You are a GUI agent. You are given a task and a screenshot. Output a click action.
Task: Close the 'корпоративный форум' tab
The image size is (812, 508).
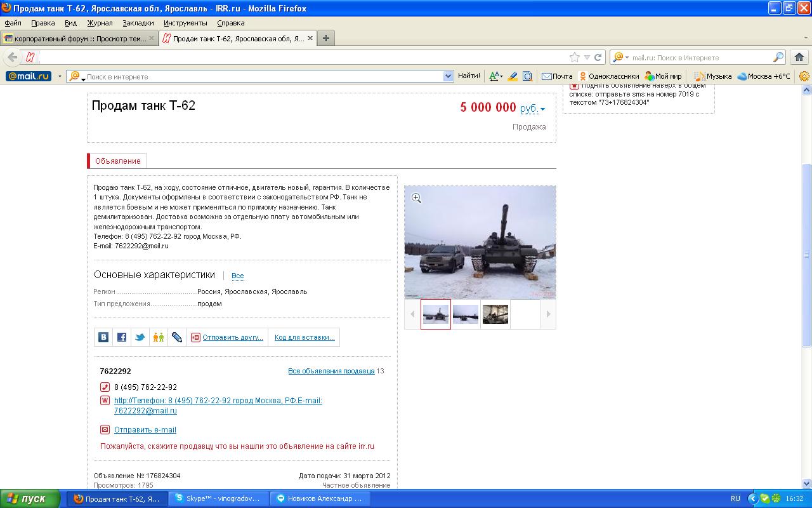(x=152, y=38)
